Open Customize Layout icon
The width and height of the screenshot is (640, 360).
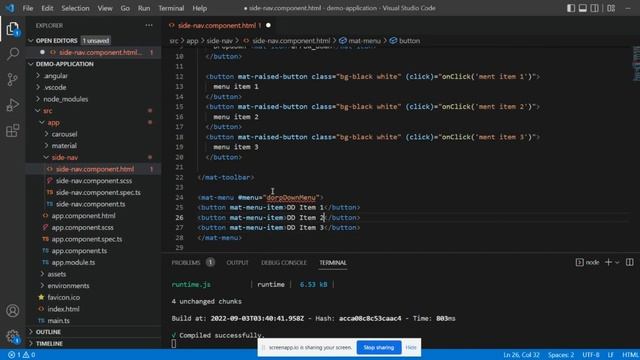pyautogui.click(x=611, y=8)
